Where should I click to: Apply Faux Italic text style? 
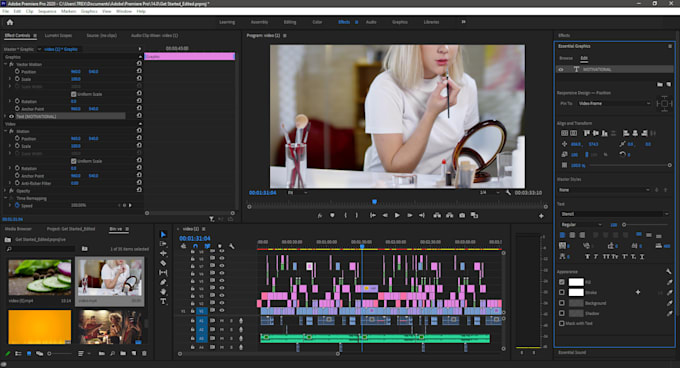click(596, 257)
